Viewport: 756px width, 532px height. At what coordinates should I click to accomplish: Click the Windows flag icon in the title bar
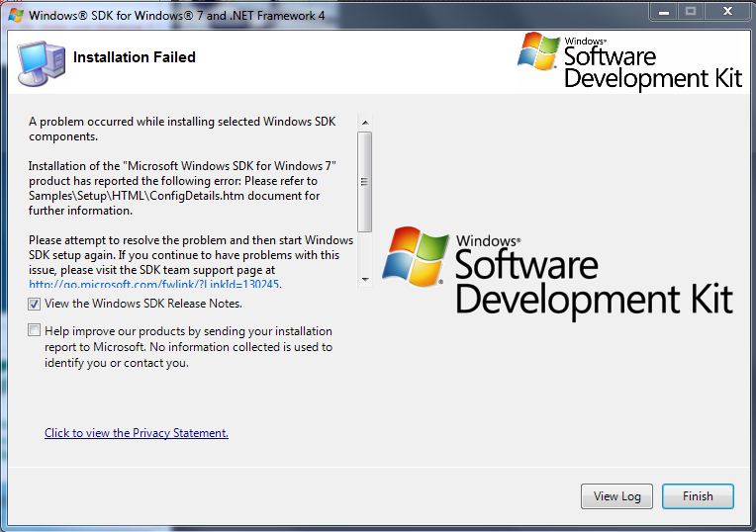16,15
